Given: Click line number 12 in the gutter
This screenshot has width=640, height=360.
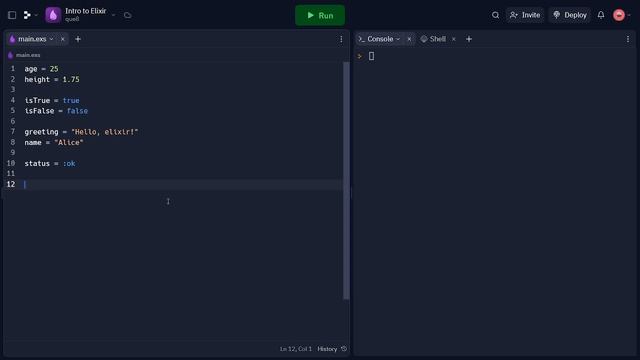Looking at the screenshot, I should click(x=11, y=184).
